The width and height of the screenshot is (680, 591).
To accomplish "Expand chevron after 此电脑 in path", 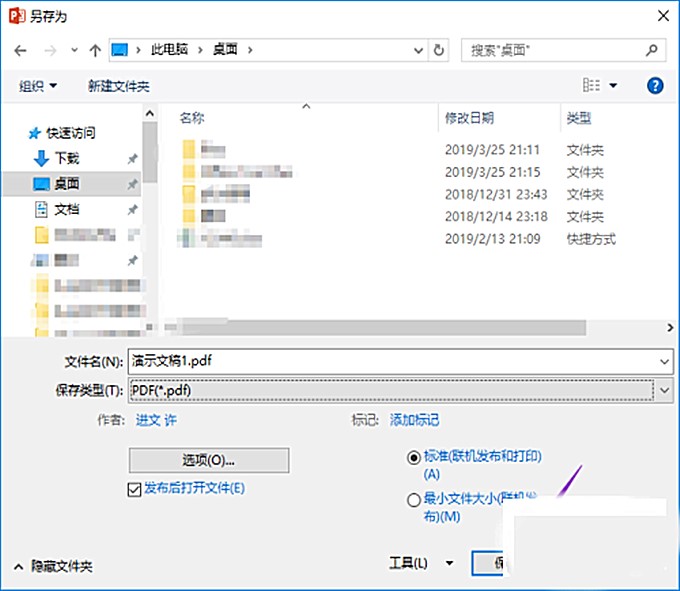I will (200, 50).
